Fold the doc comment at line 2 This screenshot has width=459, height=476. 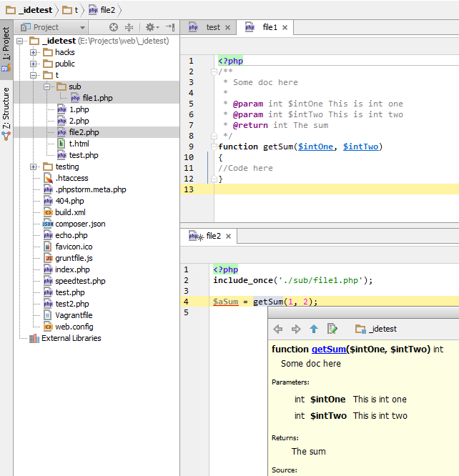click(x=214, y=71)
